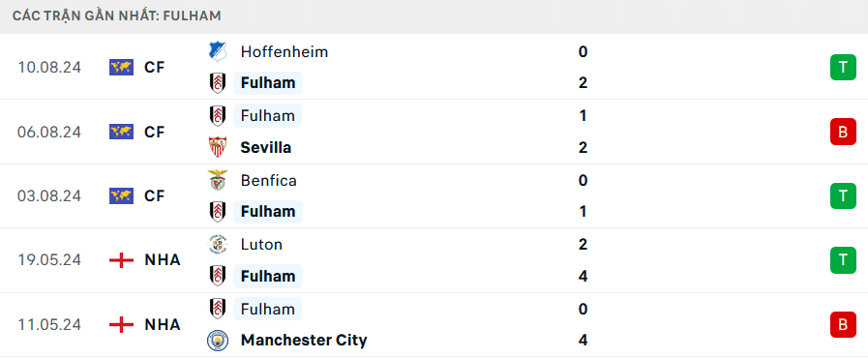Click red B badge for Sevilla match
Image resolution: width=868 pixels, height=358 pixels.
point(843,132)
